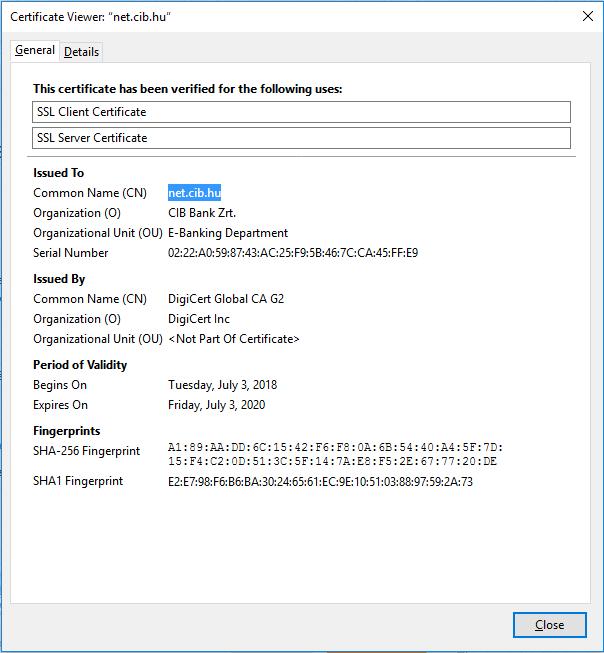Click Organization (O) label under Issued By
Viewport: 604px width, 653px height.
pos(77,319)
